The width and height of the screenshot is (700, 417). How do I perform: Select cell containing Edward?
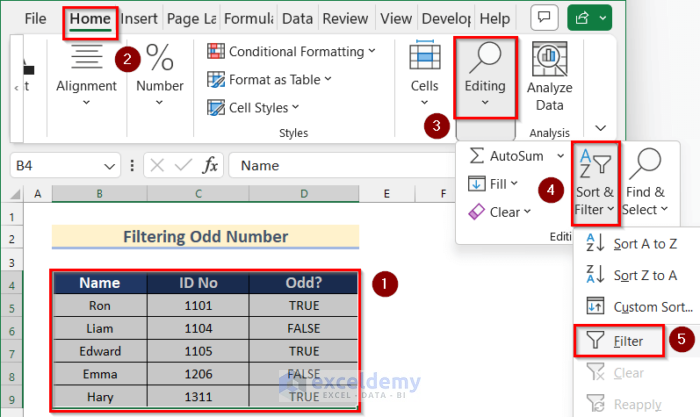[100, 351]
